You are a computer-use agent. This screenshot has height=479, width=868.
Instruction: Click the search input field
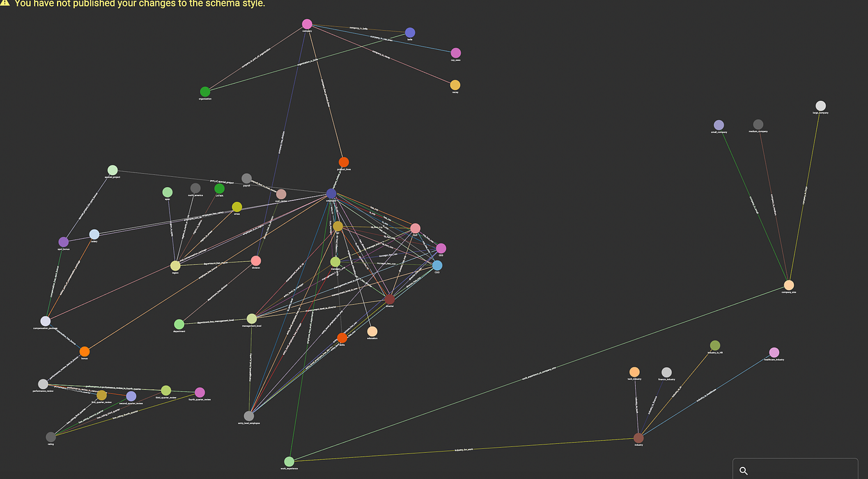799,470
